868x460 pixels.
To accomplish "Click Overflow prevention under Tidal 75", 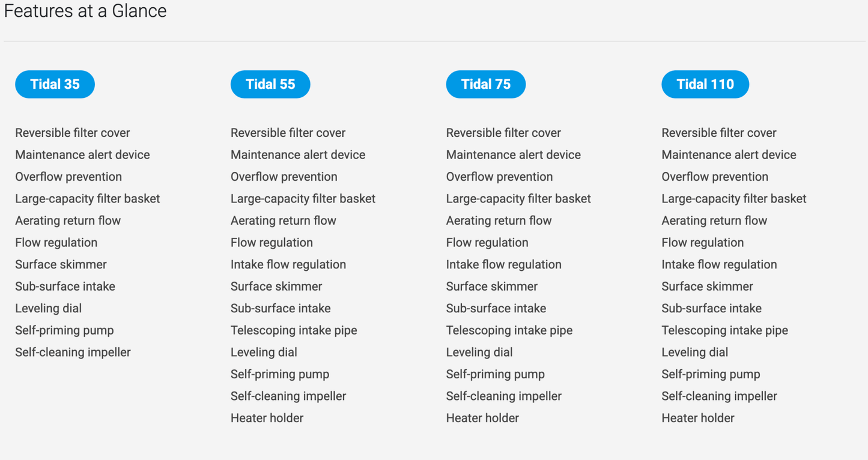I will click(499, 177).
